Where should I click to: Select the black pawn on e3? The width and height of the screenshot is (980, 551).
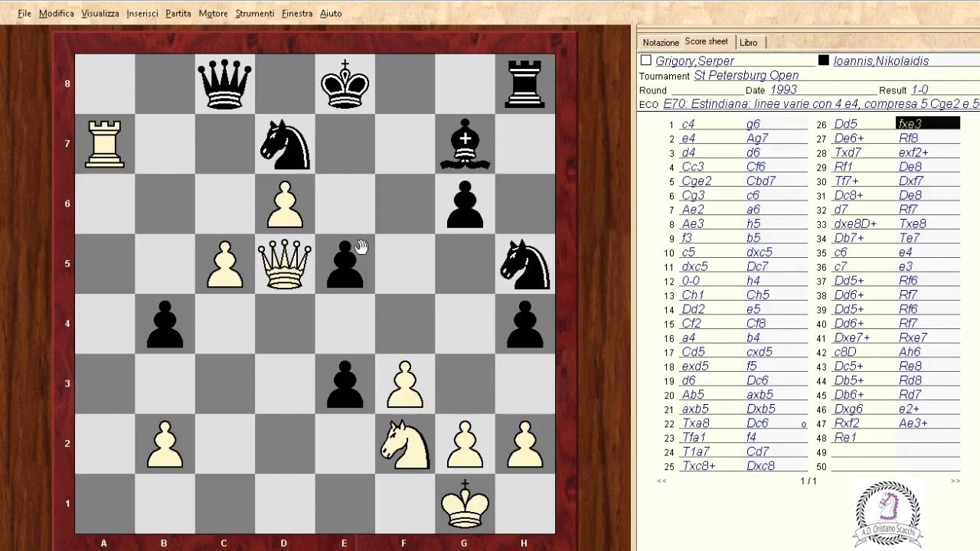tap(345, 384)
